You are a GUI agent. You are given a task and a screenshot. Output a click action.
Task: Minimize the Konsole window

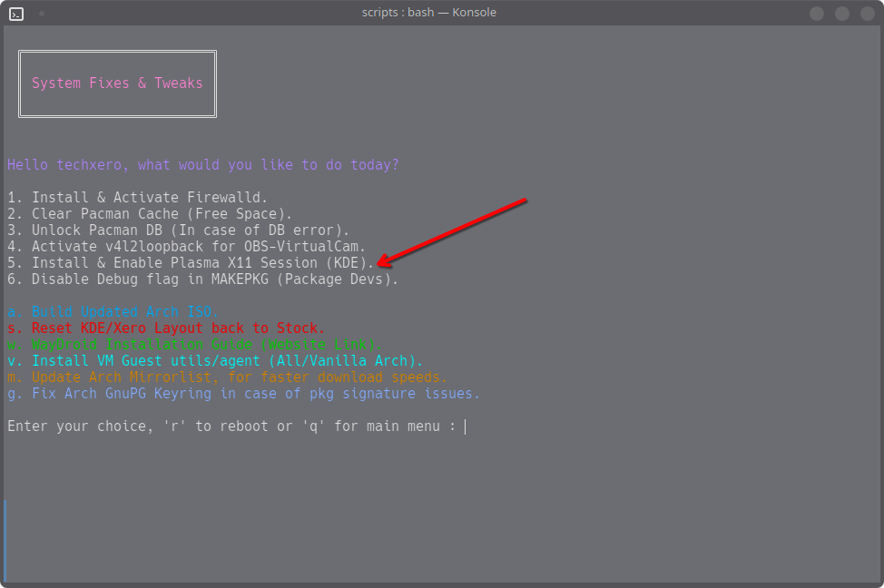(x=817, y=13)
